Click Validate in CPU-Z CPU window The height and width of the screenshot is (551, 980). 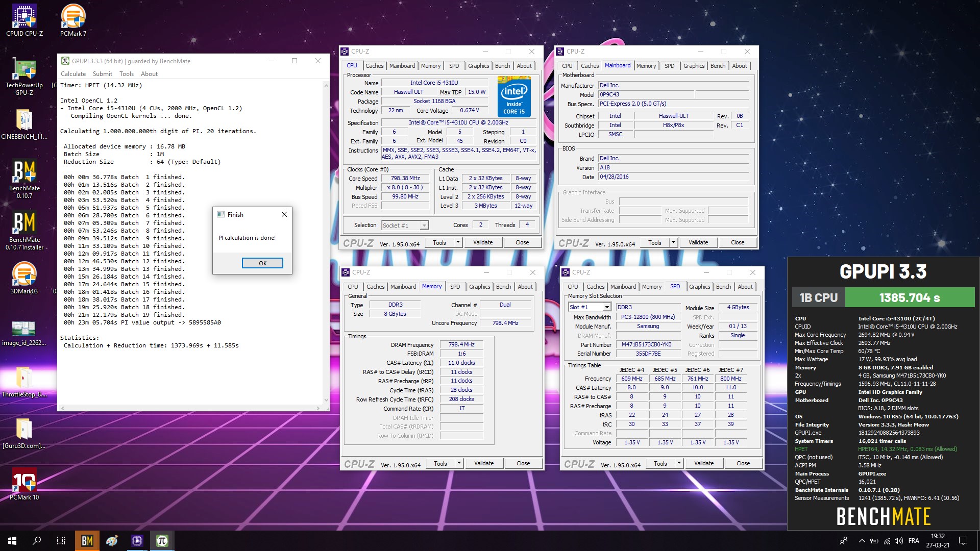[x=483, y=242]
